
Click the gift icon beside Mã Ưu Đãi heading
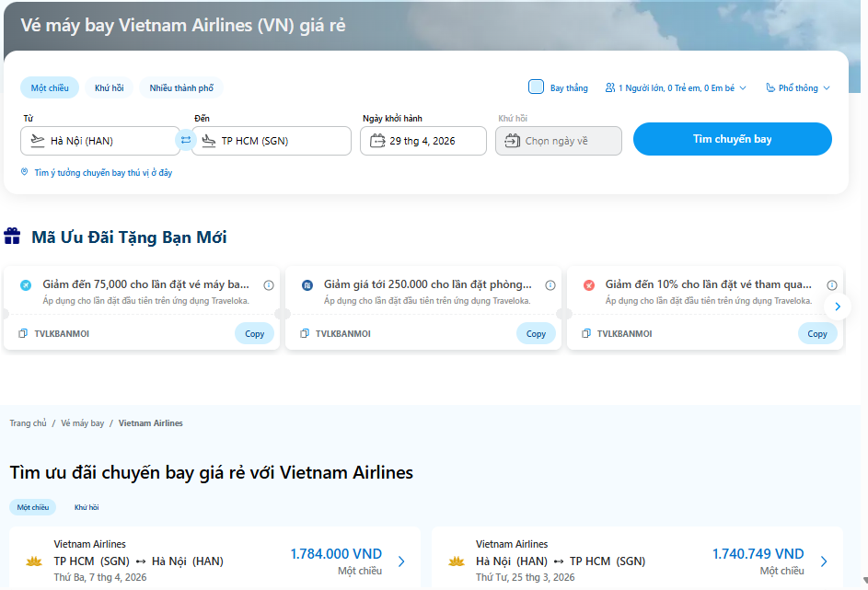[13, 236]
